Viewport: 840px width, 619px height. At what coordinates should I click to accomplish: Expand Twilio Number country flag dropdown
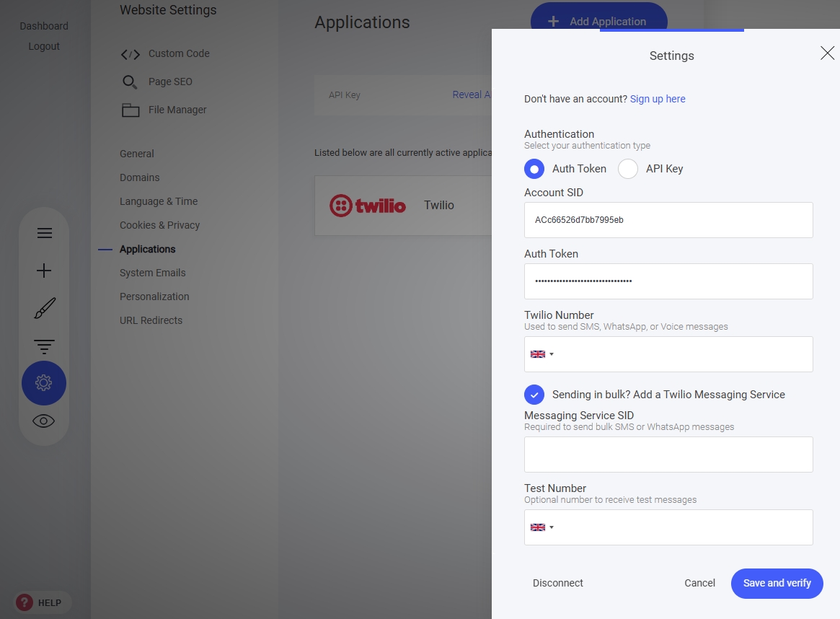tap(542, 354)
